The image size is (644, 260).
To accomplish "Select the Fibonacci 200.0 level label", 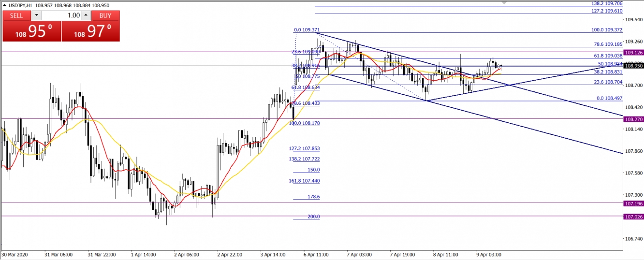I will tap(313, 217).
